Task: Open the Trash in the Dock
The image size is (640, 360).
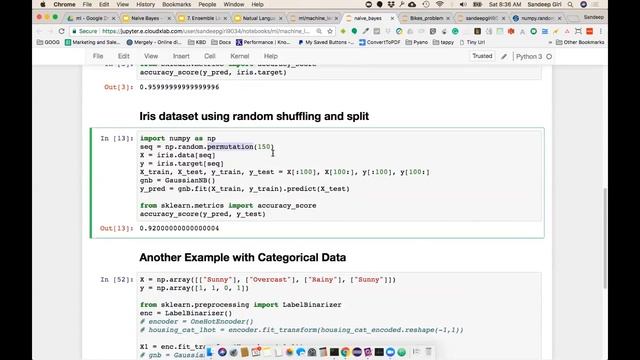Action: [x=428, y=352]
